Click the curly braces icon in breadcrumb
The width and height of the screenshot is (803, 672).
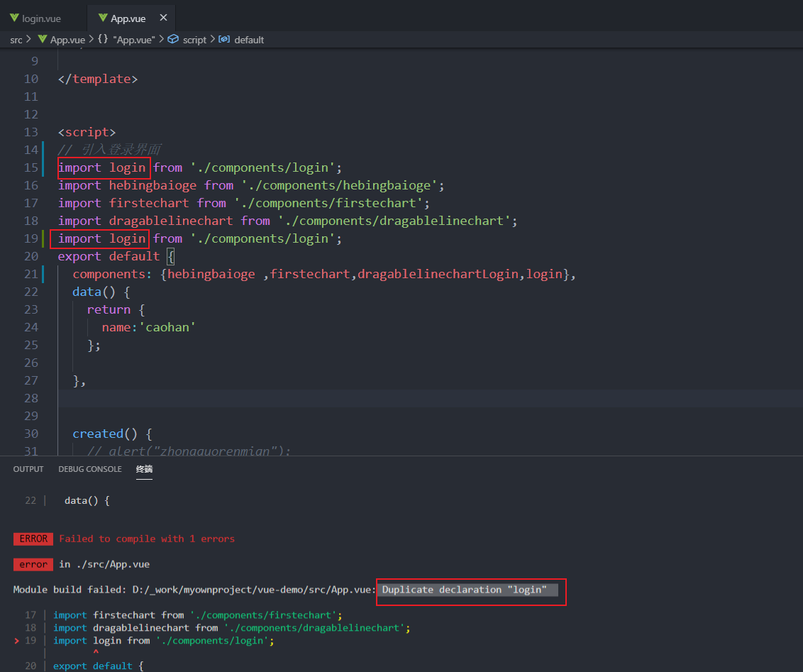[103, 40]
